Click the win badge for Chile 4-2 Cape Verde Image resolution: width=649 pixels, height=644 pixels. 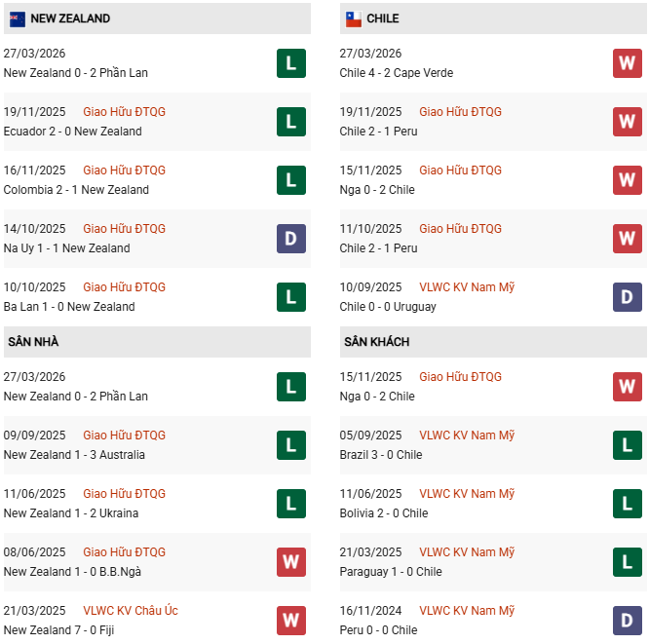(628, 63)
